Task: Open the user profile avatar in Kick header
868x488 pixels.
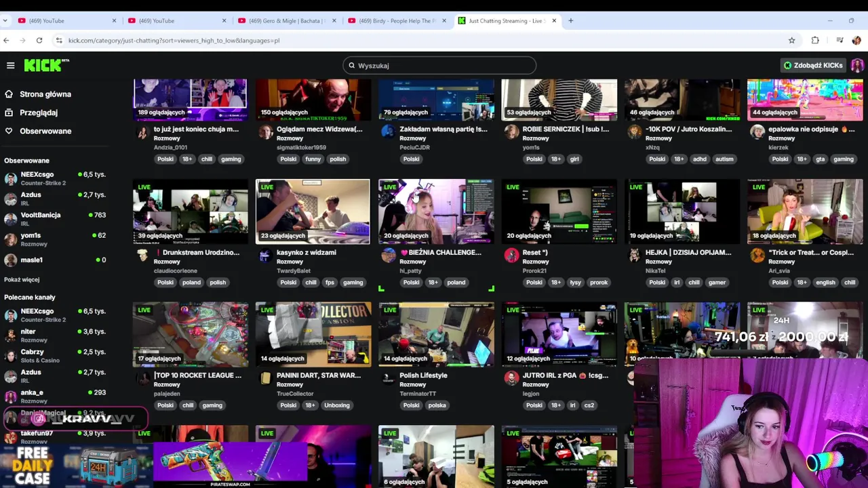Action: click(x=857, y=65)
